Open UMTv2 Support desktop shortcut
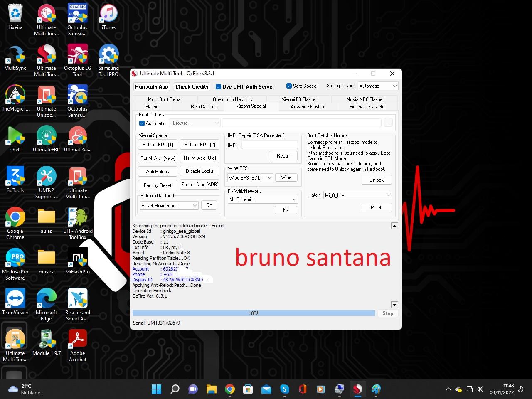Image resolution: width=532 pixels, height=399 pixels. pos(47,183)
